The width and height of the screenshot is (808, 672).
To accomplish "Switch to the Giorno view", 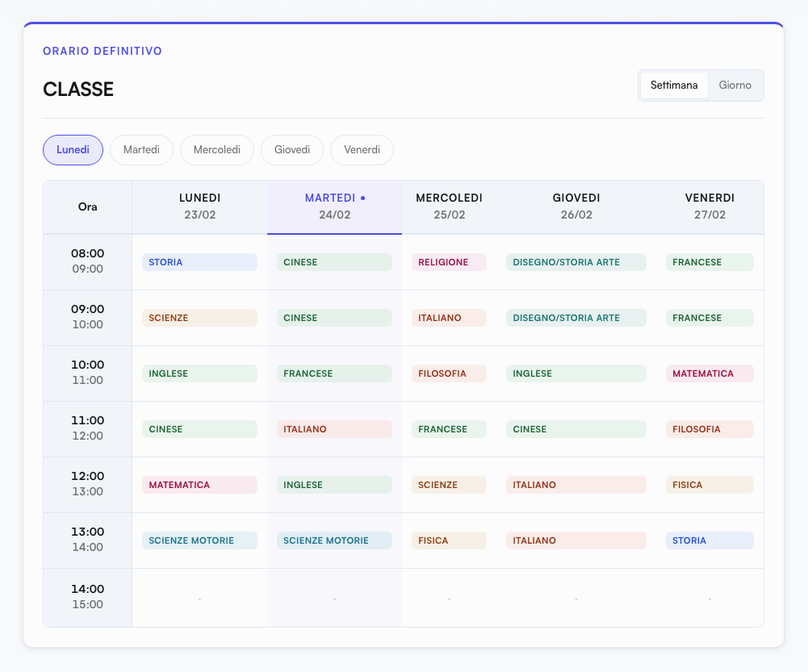I will click(735, 86).
